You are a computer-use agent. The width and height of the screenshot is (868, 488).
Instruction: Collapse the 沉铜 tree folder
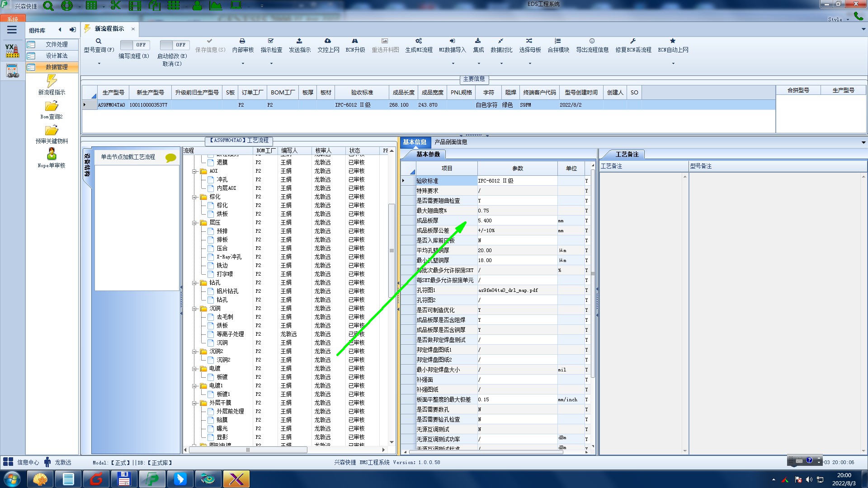pyautogui.click(x=194, y=309)
